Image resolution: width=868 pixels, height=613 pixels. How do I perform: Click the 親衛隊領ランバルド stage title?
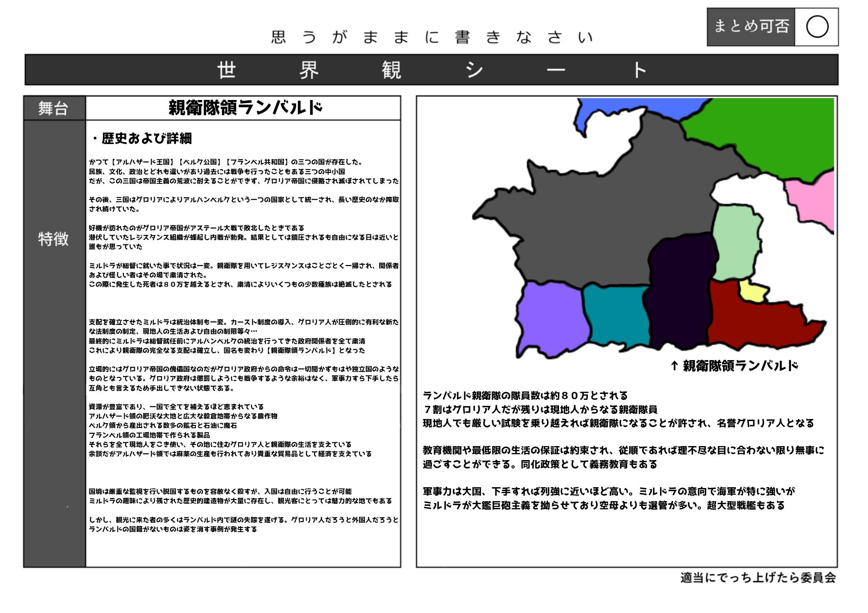[x=245, y=108]
